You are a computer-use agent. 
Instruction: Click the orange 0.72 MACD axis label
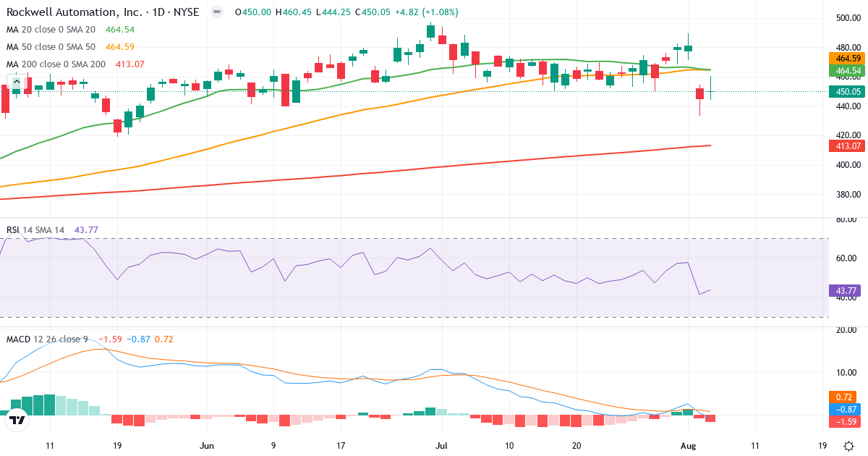click(842, 397)
